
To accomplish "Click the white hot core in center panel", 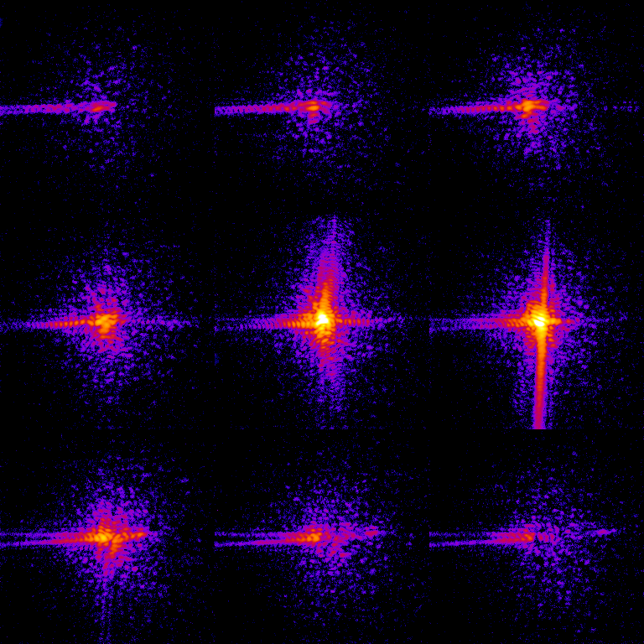I will pos(321,319).
